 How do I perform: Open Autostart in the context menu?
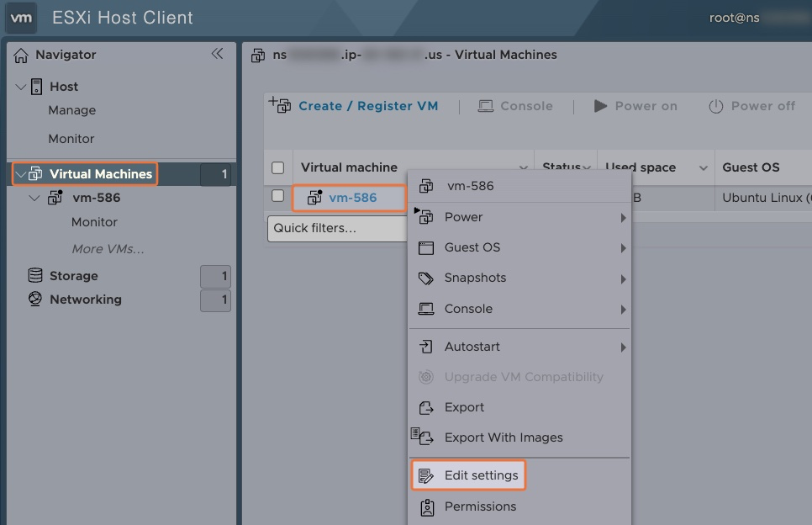tap(520, 347)
